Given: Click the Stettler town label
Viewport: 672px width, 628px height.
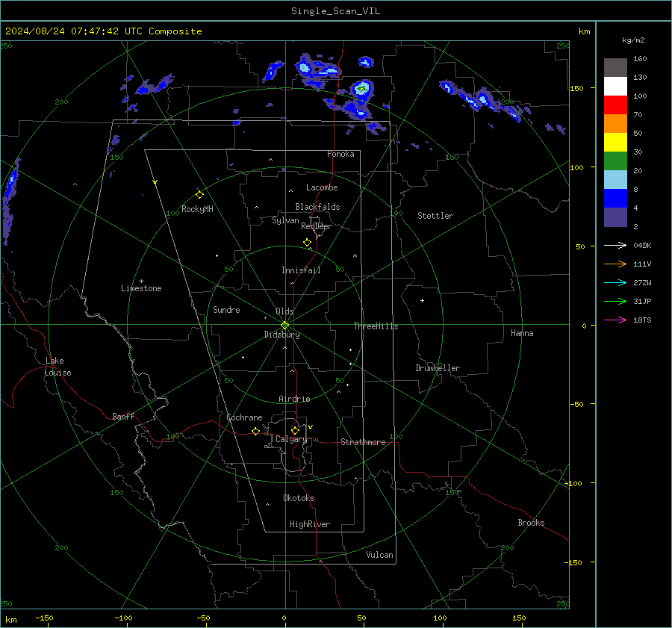Looking at the screenshot, I should pyautogui.click(x=435, y=216).
